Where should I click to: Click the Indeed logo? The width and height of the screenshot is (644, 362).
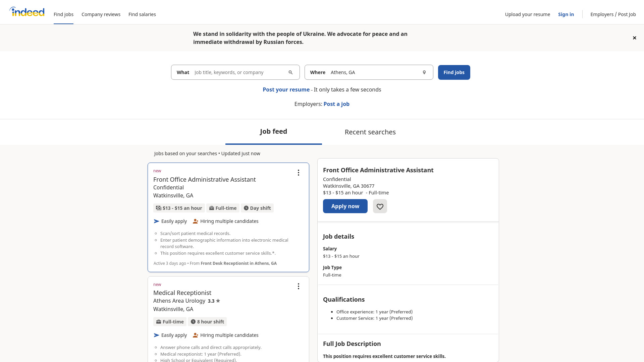[27, 12]
